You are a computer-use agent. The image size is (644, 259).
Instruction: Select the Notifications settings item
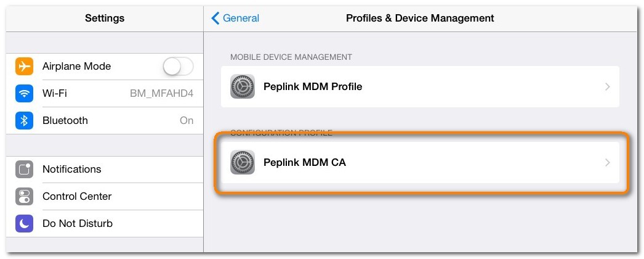pos(71,169)
